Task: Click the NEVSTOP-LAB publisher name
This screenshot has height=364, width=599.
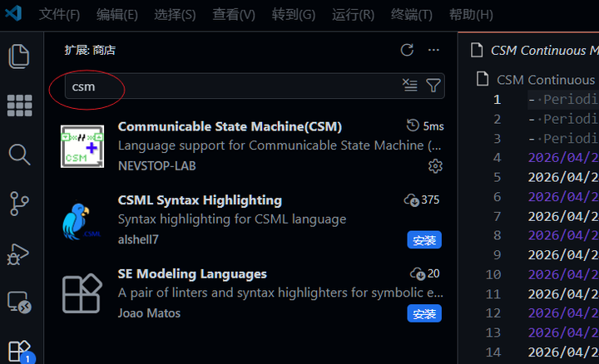Action: pos(156,166)
